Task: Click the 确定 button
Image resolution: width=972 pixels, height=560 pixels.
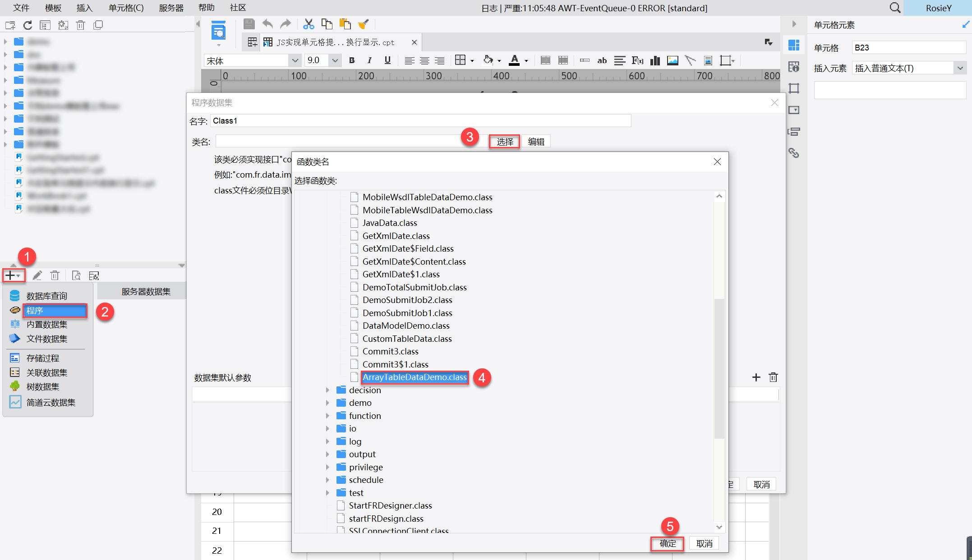Action: pyautogui.click(x=668, y=543)
